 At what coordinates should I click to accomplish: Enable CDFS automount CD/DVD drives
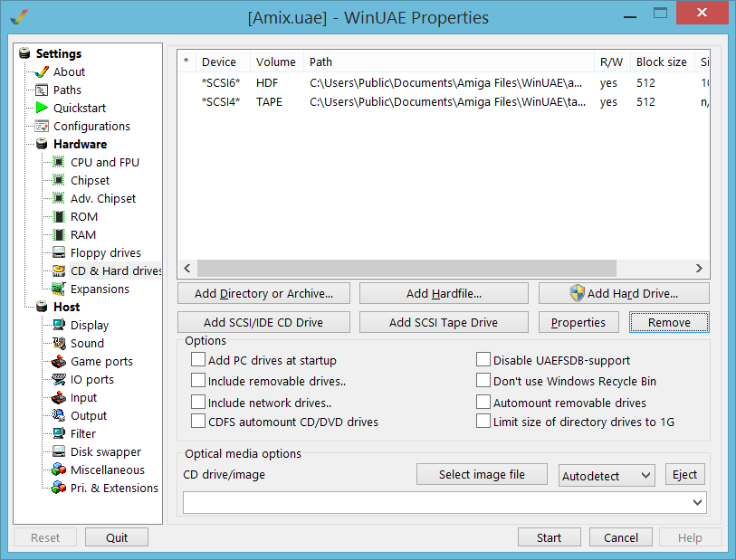point(198,422)
